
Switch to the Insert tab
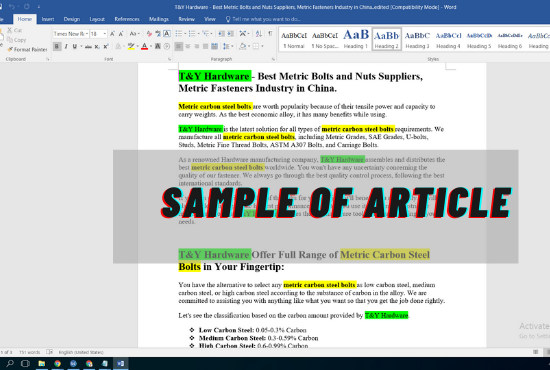pos(48,19)
